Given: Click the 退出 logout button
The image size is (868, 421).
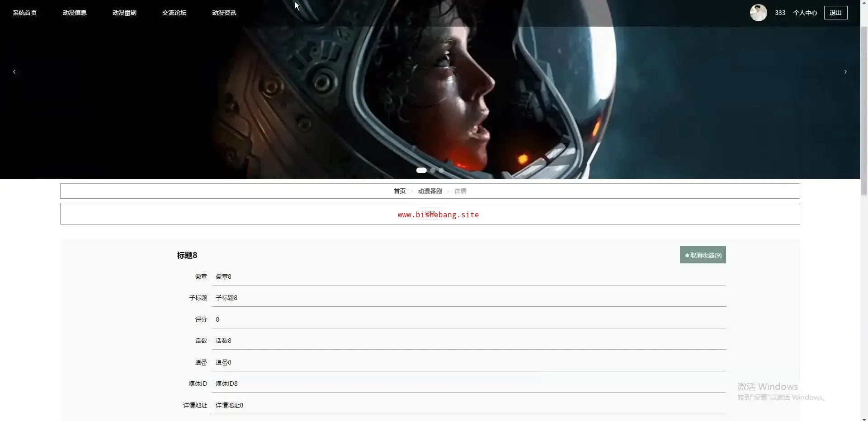Looking at the screenshot, I should click(x=835, y=13).
